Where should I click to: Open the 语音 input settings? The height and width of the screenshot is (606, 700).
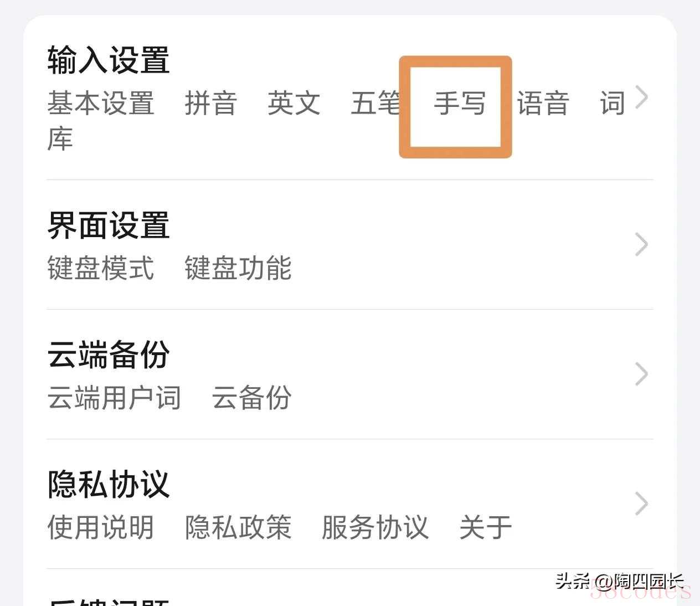coord(543,104)
